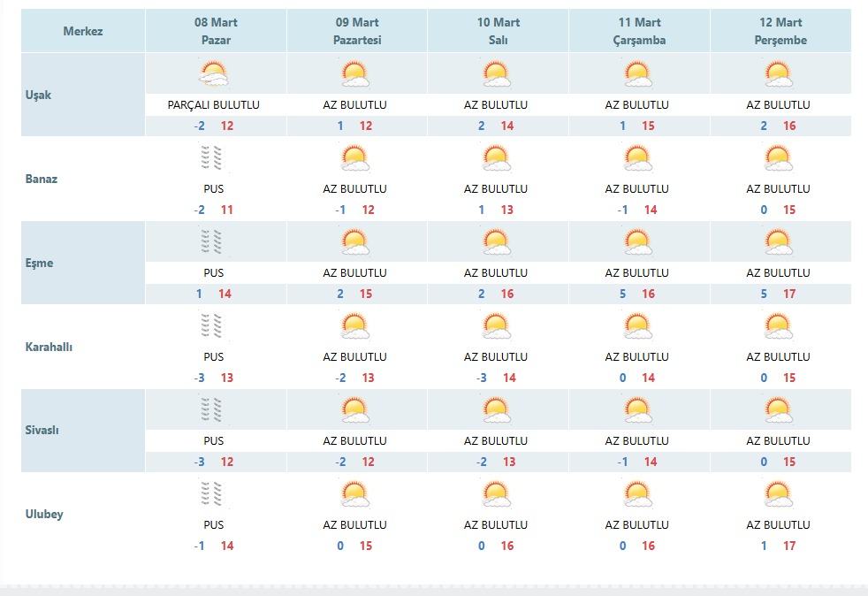
Task: Select the 12 Mart Perşembe column header
Action: (780, 31)
